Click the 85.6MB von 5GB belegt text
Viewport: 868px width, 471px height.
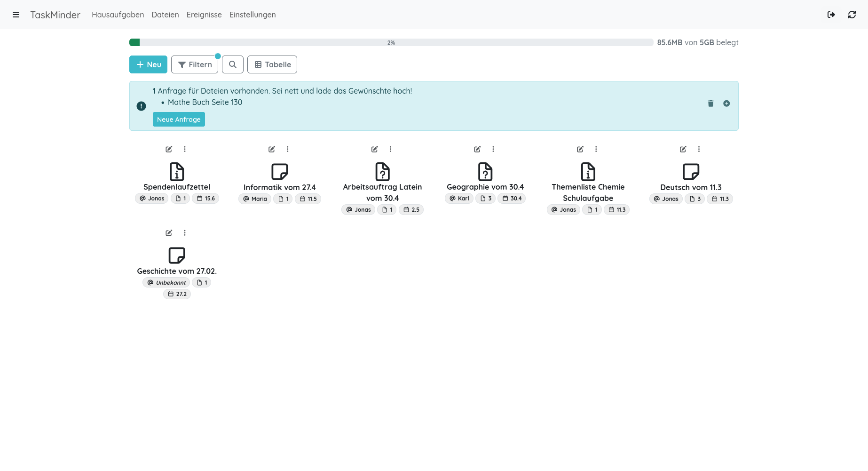pyautogui.click(x=698, y=42)
